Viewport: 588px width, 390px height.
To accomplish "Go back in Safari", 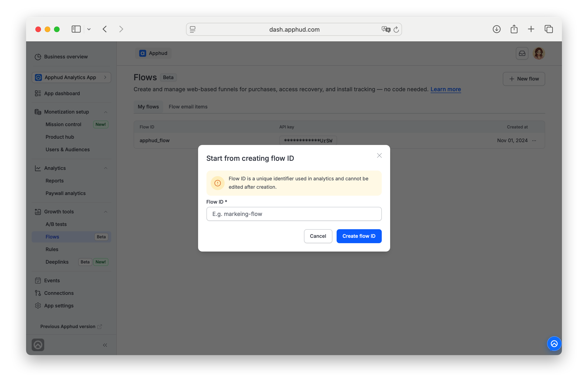I will (x=105, y=29).
